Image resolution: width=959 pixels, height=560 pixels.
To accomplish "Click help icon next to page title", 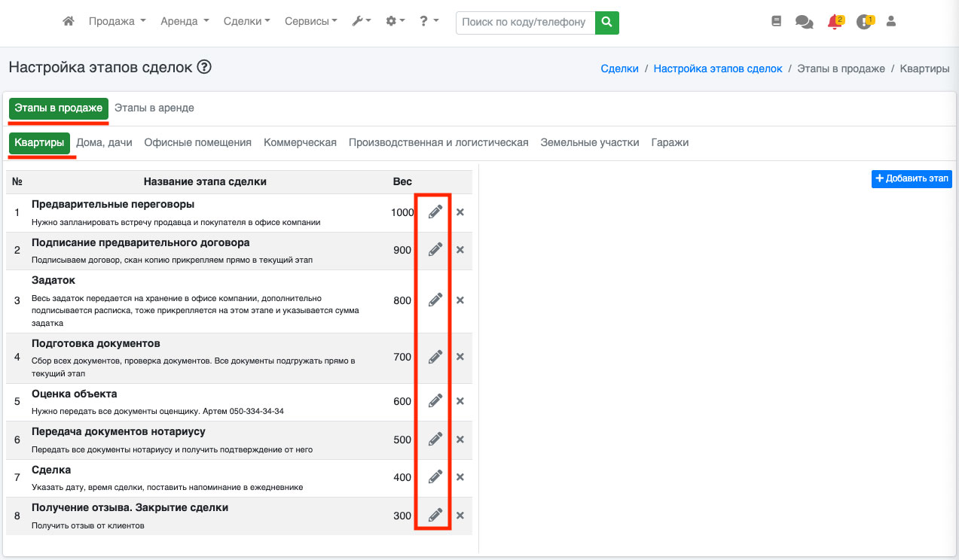I will click(x=204, y=67).
